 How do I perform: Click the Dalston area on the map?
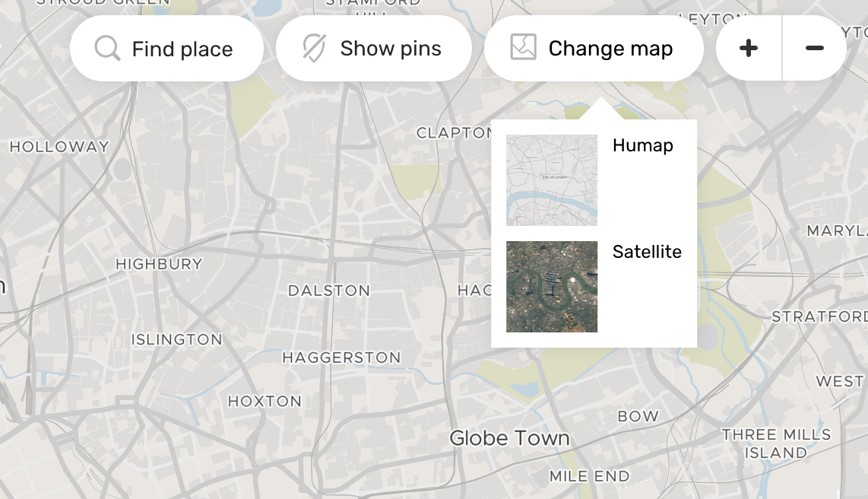click(328, 291)
